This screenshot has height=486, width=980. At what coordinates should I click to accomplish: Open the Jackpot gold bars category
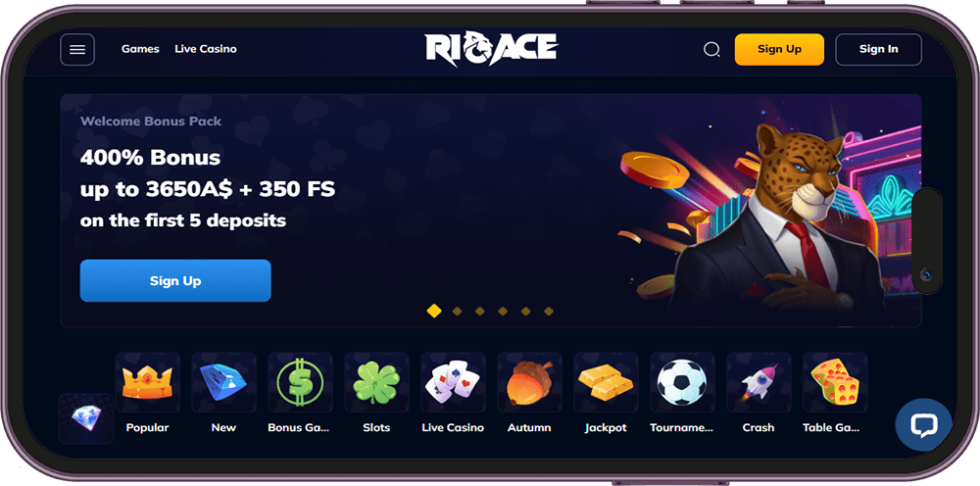pos(606,382)
